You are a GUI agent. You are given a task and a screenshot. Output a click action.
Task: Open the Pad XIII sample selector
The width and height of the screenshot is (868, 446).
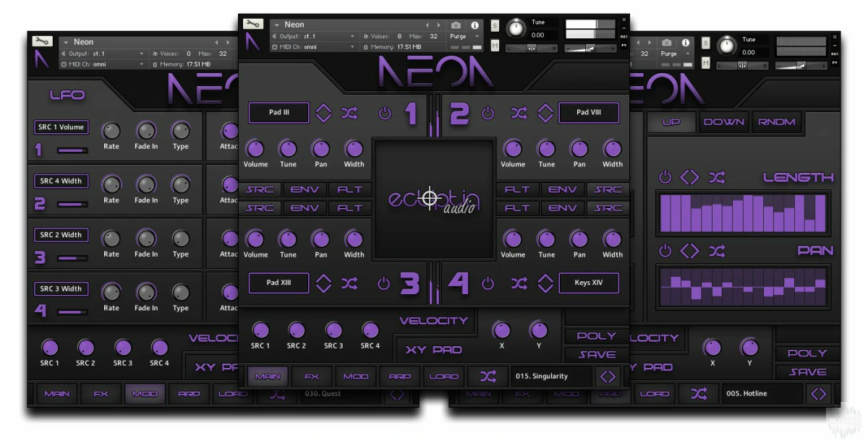[279, 283]
